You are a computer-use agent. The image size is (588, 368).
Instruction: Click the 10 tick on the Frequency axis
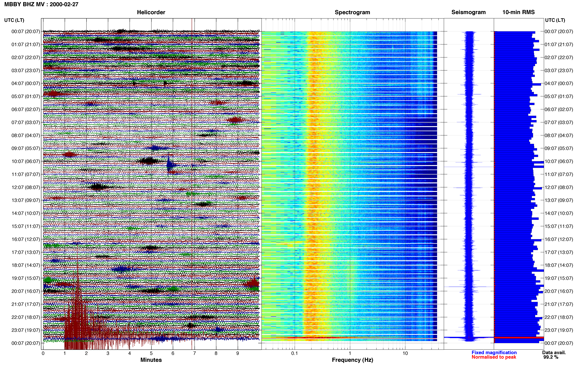click(405, 353)
